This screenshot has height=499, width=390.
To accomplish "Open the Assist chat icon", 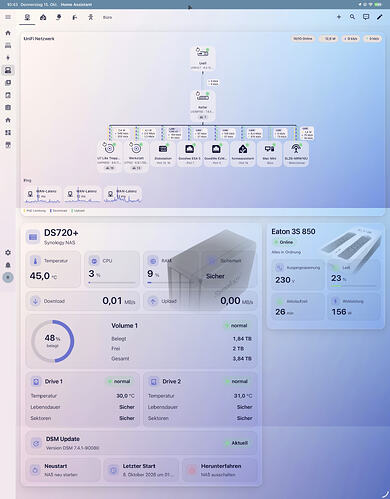I will point(366,17).
